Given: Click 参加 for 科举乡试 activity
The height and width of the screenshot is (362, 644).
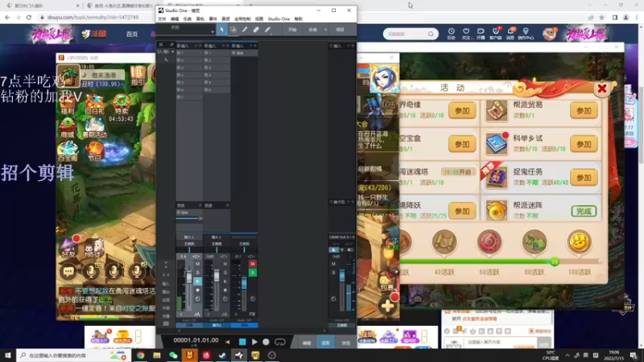Looking at the screenshot, I should tap(584, 145).
